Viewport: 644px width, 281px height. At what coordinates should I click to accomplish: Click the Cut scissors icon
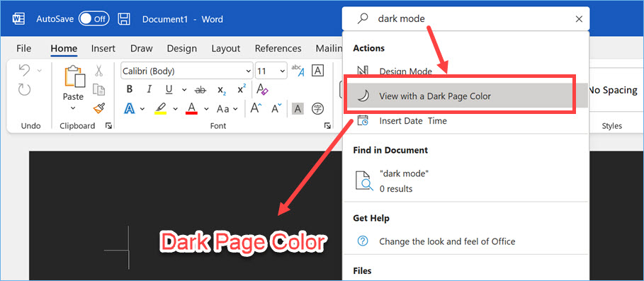[99, 71]
